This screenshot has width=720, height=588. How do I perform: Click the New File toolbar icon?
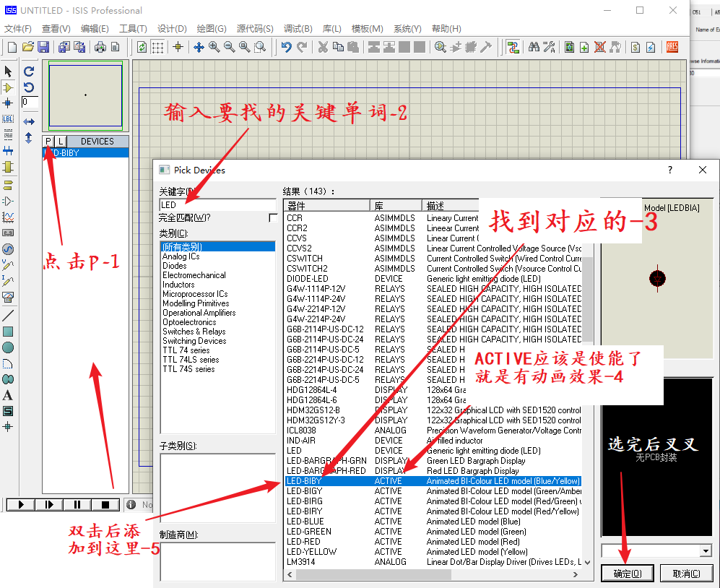(12, 47)
